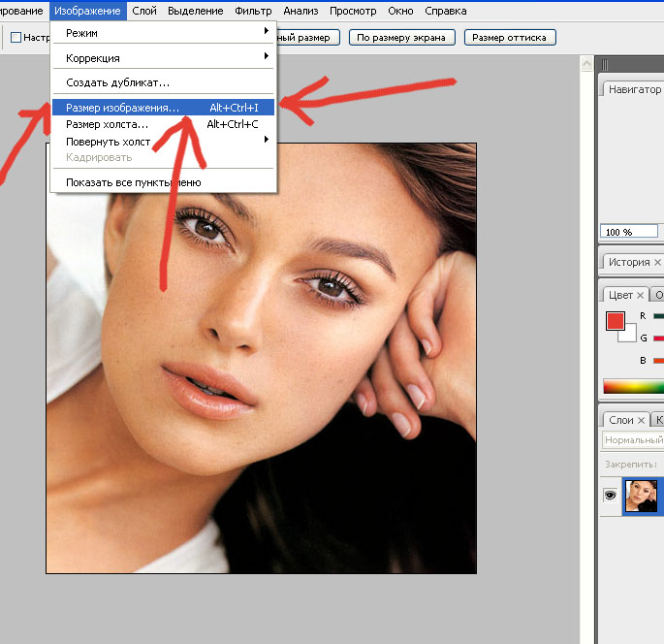Select Размер изображения menu entry
The height and width of the screenshot is (644, 664).
164,108
